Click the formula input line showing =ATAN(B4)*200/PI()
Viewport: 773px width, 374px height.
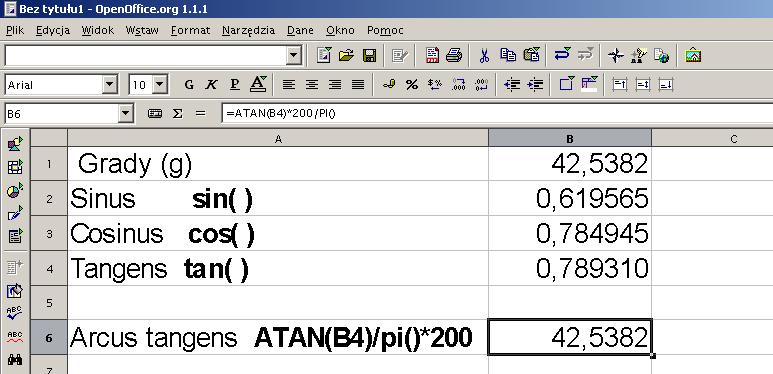pos(497,114)
